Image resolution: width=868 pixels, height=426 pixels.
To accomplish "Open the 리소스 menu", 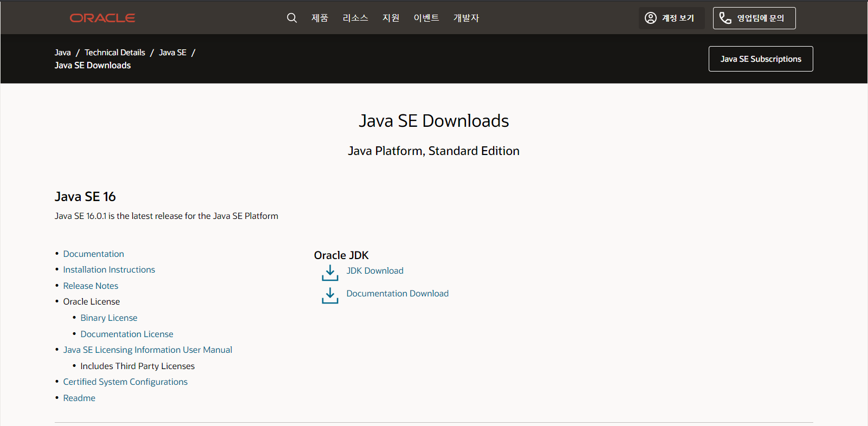I will [x=355, y=18].
